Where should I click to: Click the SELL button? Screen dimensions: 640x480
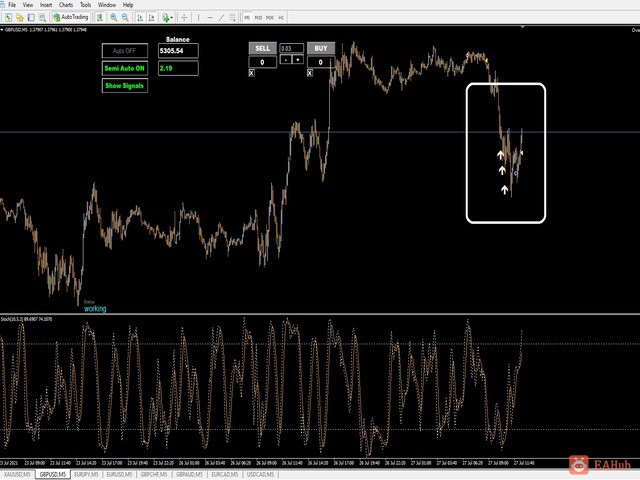click(x=262, y=48)
